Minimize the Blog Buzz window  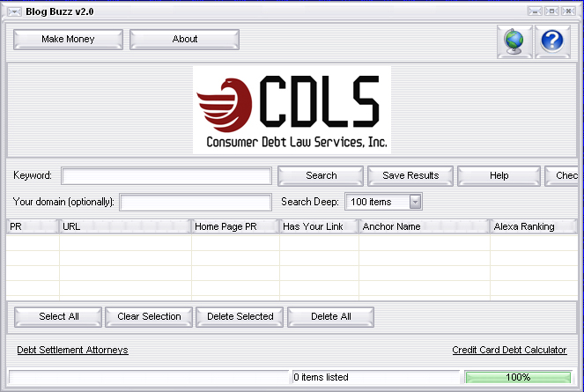point(535,11)
